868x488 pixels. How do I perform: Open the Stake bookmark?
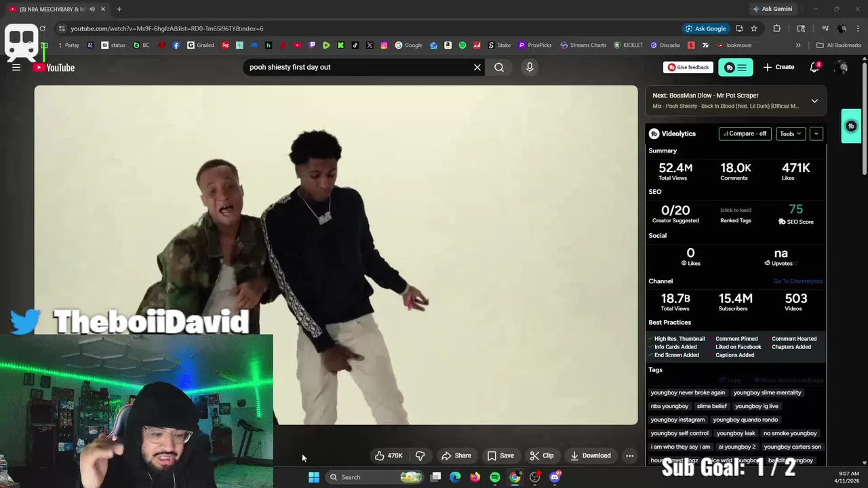(x=499, y=45)
